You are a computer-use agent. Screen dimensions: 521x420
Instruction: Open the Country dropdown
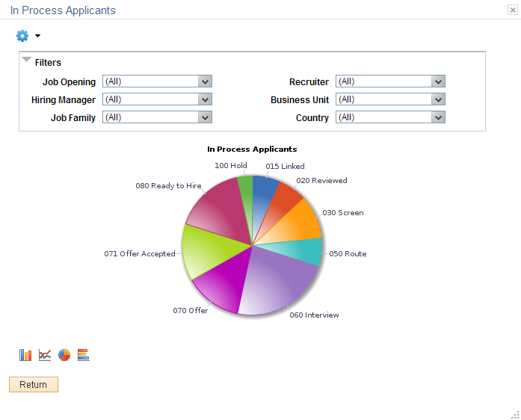click(390, 117)
